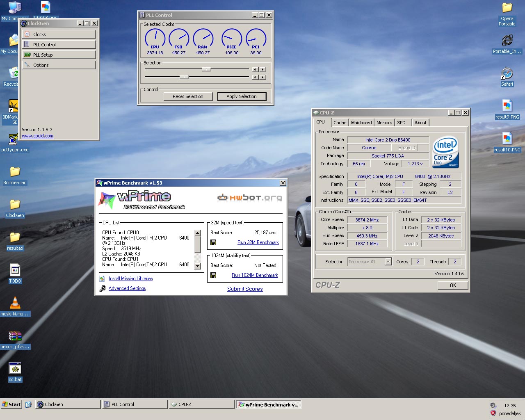Viewport: 525px width, 420px height.
Task: Click Bus Speed value 459.3 MHz
Action: [x=367, y=236]
